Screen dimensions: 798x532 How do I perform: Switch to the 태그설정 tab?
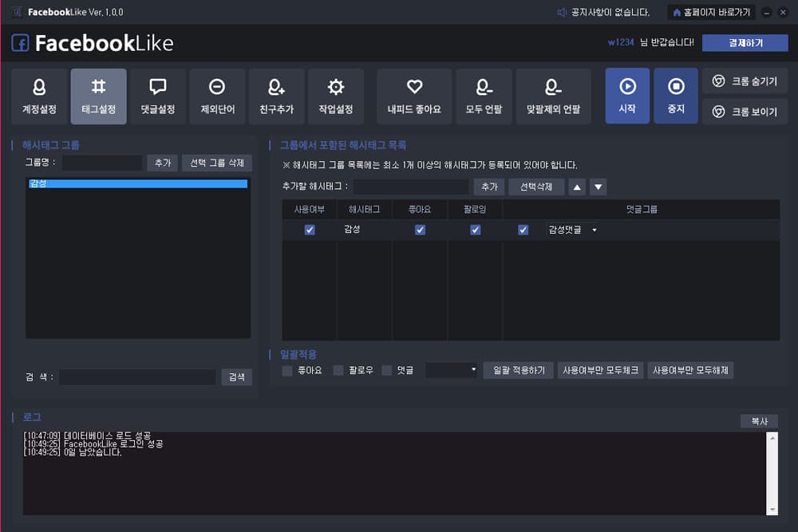click(99, 97)
